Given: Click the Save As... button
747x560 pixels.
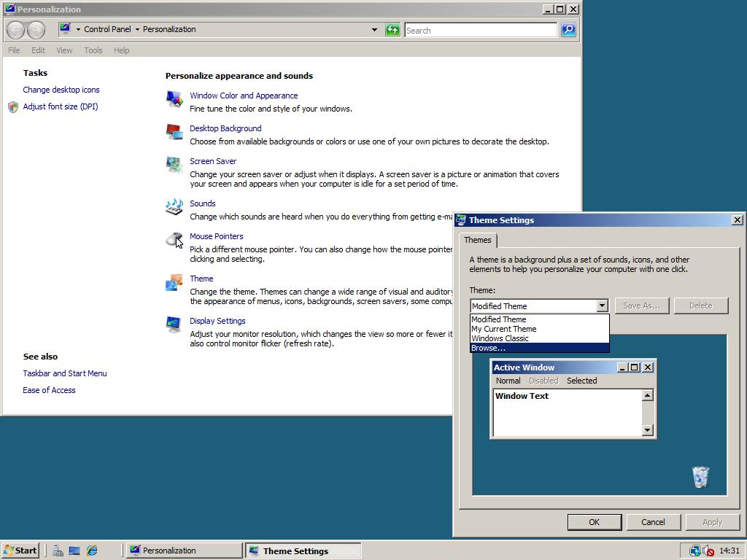Looking at the screenshot, I should pos(642,306).
